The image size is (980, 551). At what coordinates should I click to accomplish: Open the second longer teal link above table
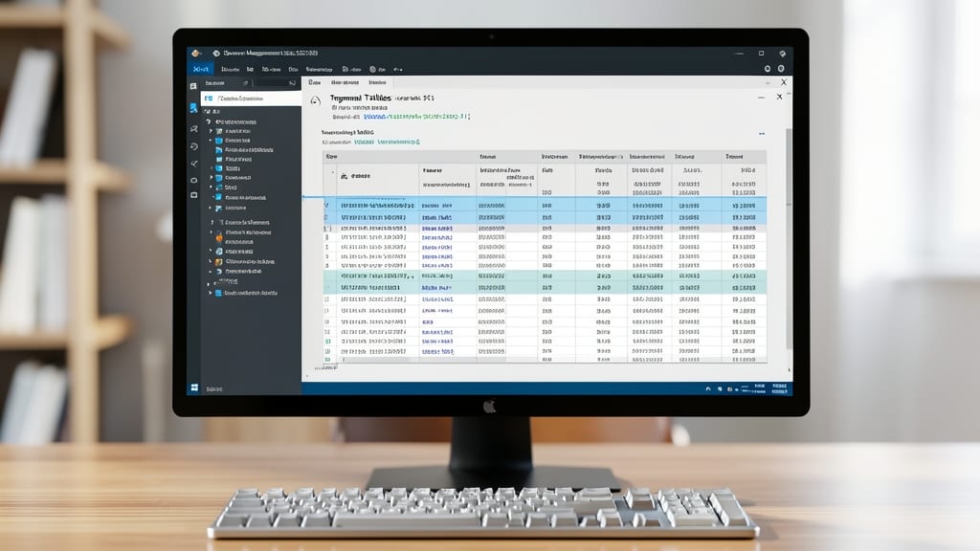(399, 142)
